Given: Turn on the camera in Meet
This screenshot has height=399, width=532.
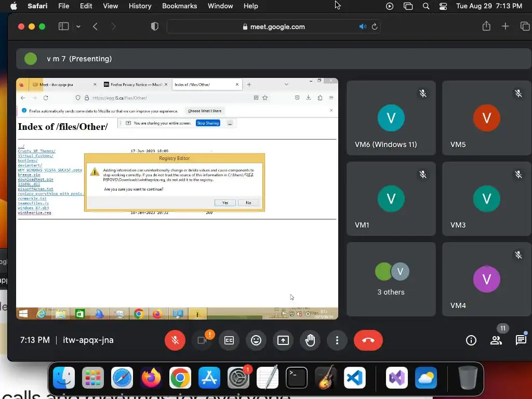Looking at the screenshot, I should 202,340.
